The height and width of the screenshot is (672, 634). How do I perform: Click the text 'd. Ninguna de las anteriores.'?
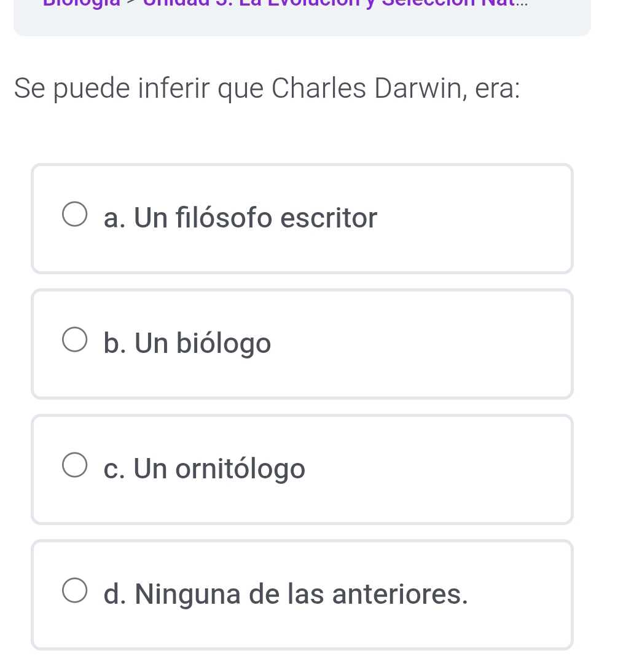286,594
